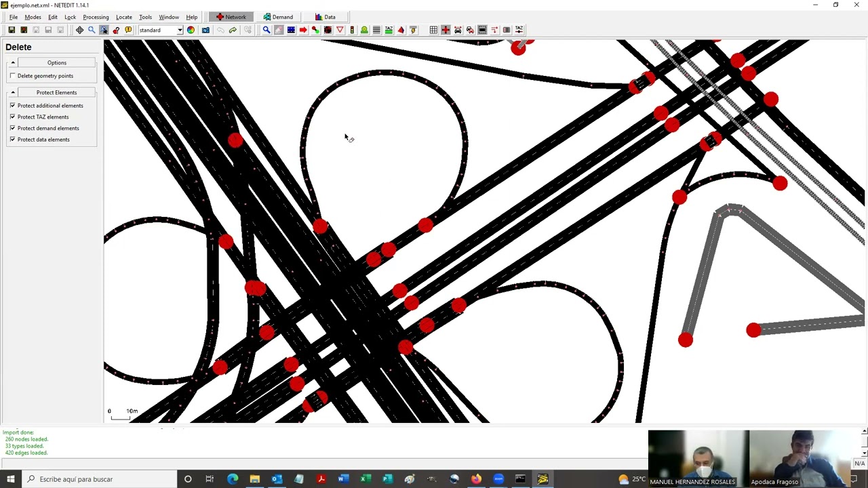Open the Lock menu
This screenshot has width=868, height=488.
(x=70, y=17)
